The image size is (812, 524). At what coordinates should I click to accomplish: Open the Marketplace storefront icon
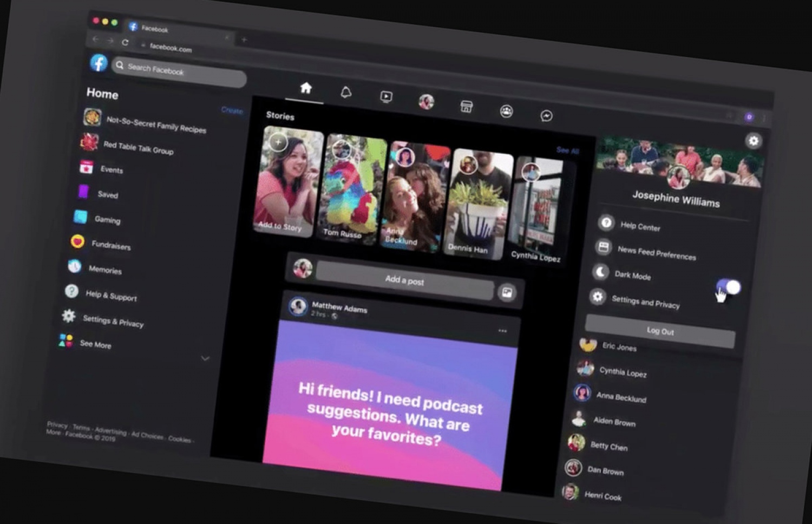pos(466,107)
